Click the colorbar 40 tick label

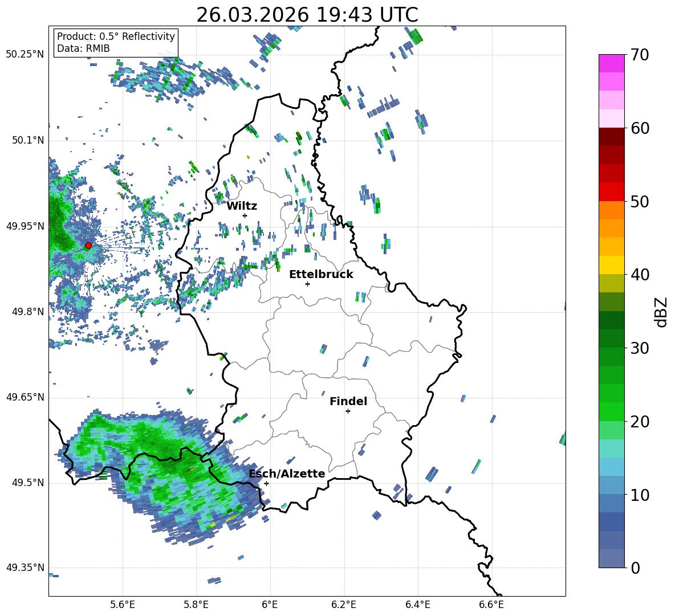[640, 275]
